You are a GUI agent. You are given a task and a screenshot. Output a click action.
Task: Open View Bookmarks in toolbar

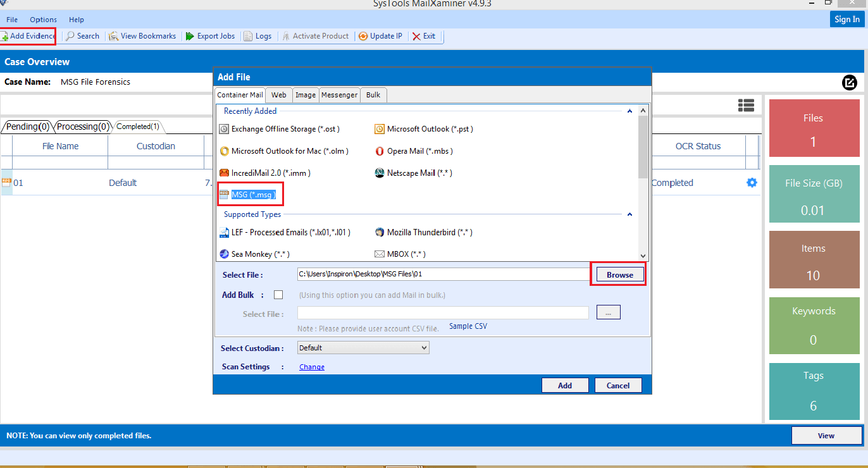click(114, 37)
